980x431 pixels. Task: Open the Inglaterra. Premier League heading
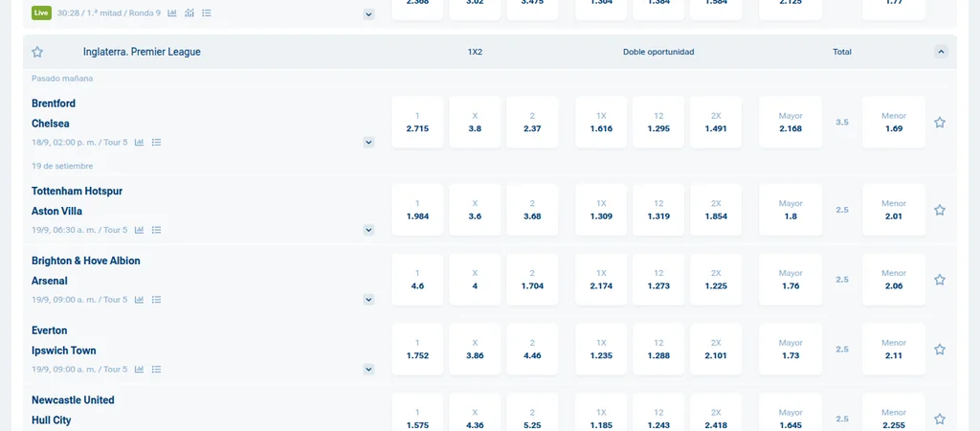click(x=142, y=52)
